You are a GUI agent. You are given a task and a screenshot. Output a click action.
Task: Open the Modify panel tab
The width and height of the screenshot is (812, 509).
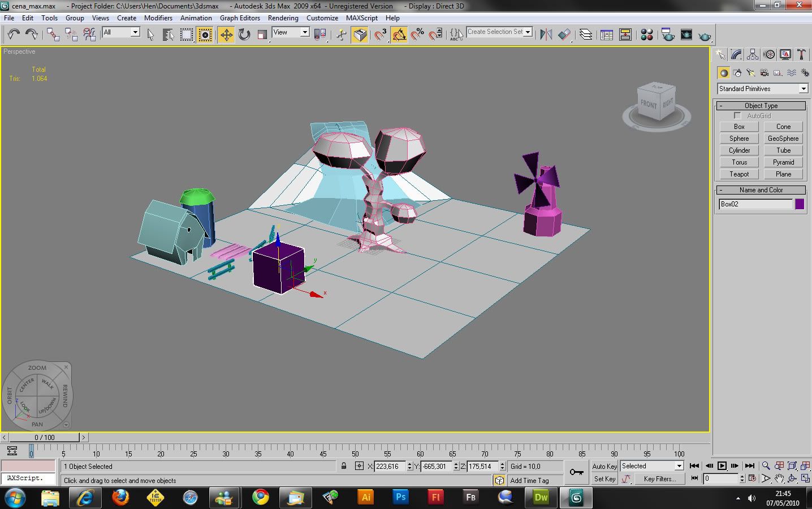pos(736,54)
